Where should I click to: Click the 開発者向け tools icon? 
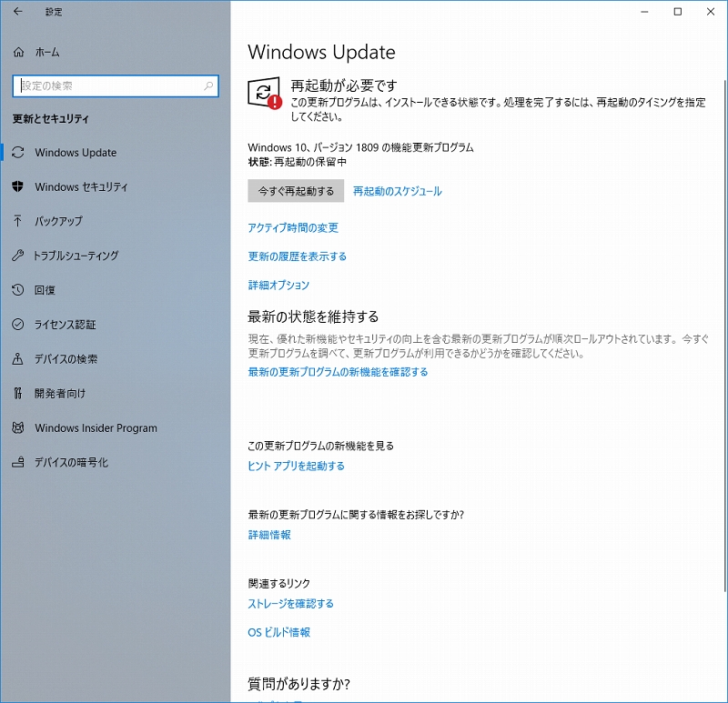[x=17, y=393]
